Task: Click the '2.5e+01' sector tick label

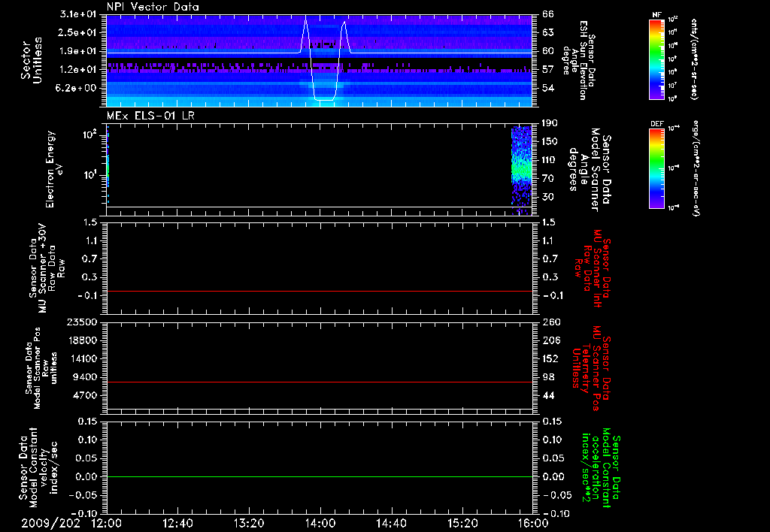Action: coord(78,32)
